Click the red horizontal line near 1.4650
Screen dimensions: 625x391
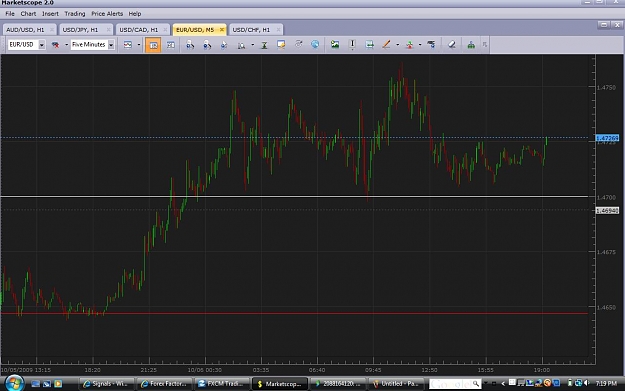point(294,314)
